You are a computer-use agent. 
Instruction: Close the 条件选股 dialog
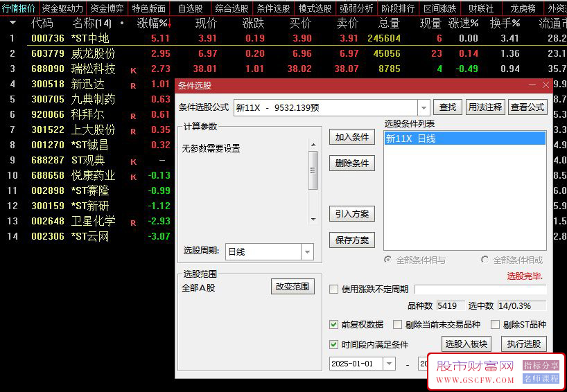[546, 85]
